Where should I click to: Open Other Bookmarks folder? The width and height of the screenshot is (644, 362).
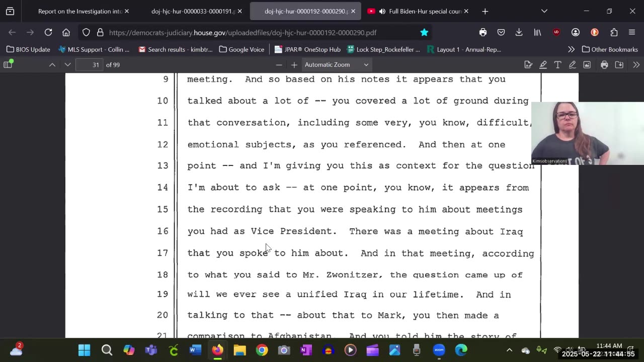point(610,49)
